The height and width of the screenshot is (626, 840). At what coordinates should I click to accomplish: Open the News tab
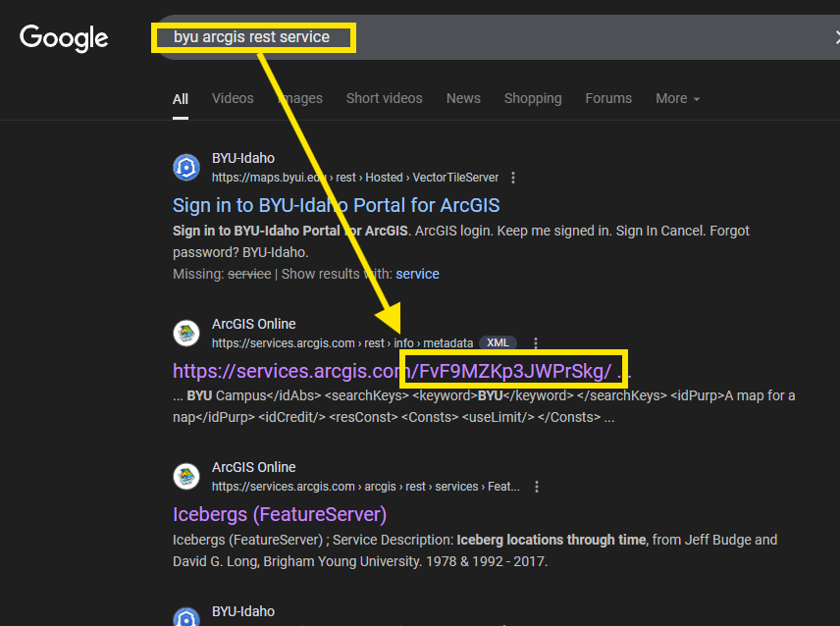coord(463,98)
